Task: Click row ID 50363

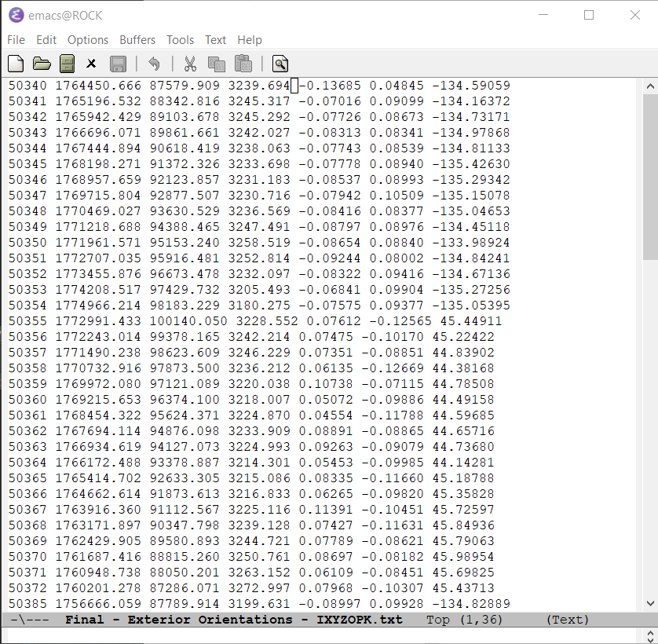Action: point(27,447)
